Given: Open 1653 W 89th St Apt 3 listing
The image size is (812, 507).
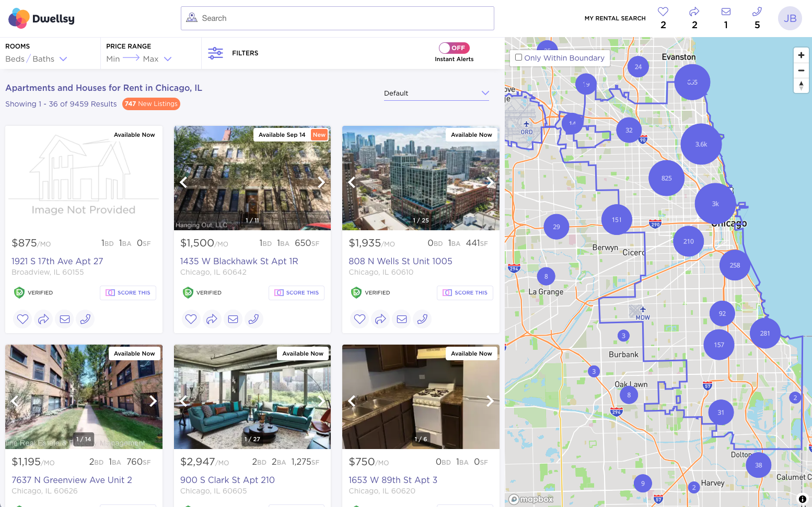Looking at the screenshot, I should click(x=393, y=480).
